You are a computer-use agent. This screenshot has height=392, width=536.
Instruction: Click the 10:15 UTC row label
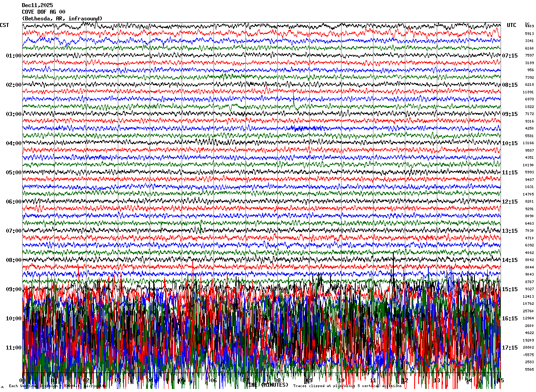(510, 143)
